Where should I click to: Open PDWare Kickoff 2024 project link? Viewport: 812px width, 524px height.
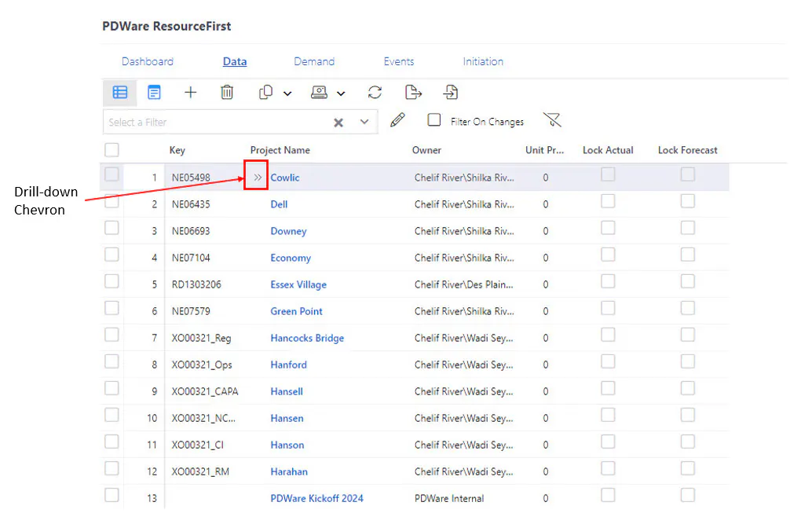click(x=317, y=498)
